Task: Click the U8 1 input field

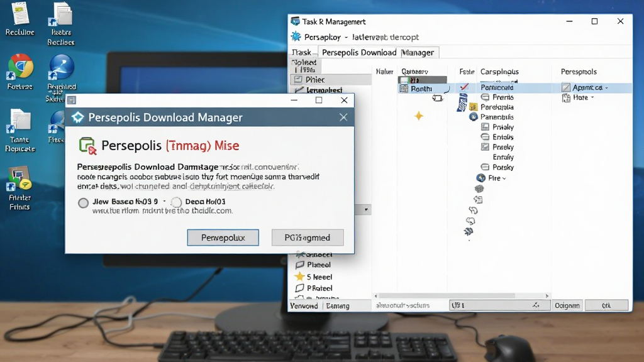Action: coord(500,305)
